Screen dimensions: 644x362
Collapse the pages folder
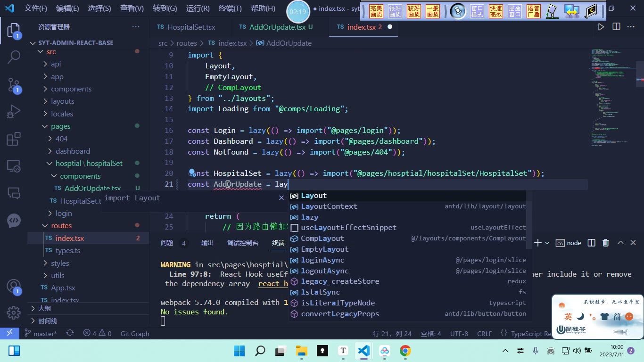60,126
